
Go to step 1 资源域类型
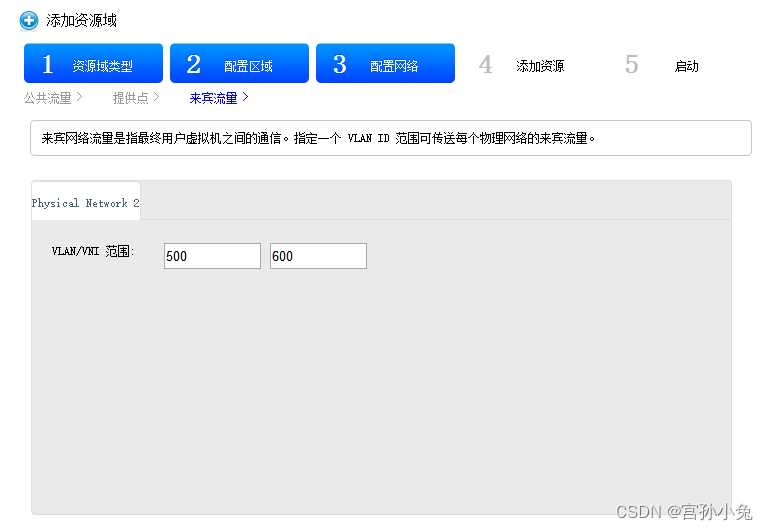pyautogui.click(x=93, y=63)
